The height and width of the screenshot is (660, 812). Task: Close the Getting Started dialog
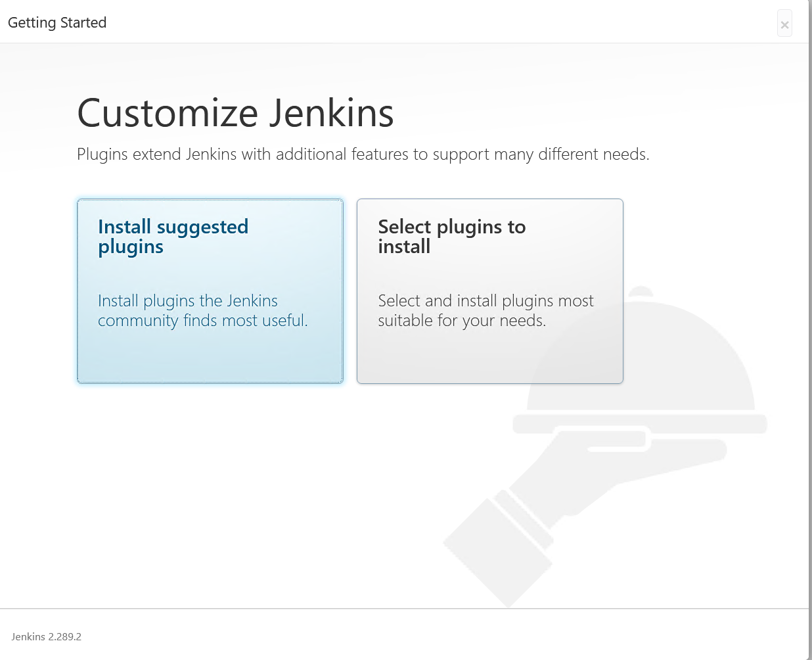pyautogui.click(x=784, y=24)
